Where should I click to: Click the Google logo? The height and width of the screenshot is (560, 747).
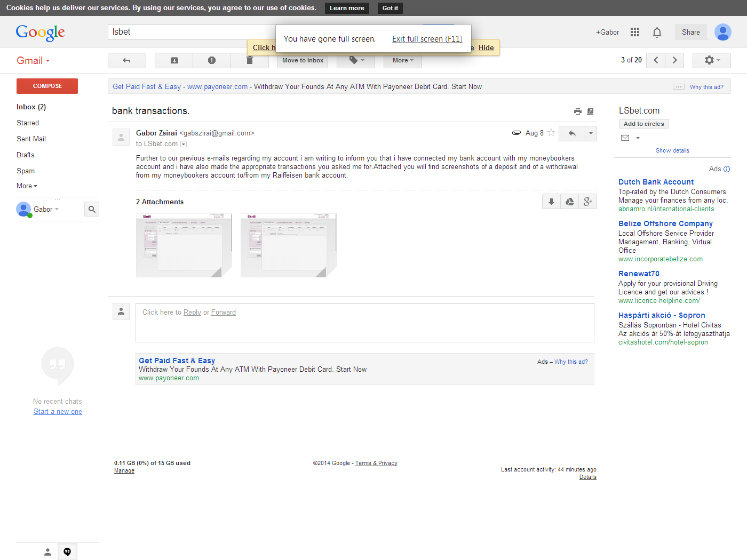(41, 33)
